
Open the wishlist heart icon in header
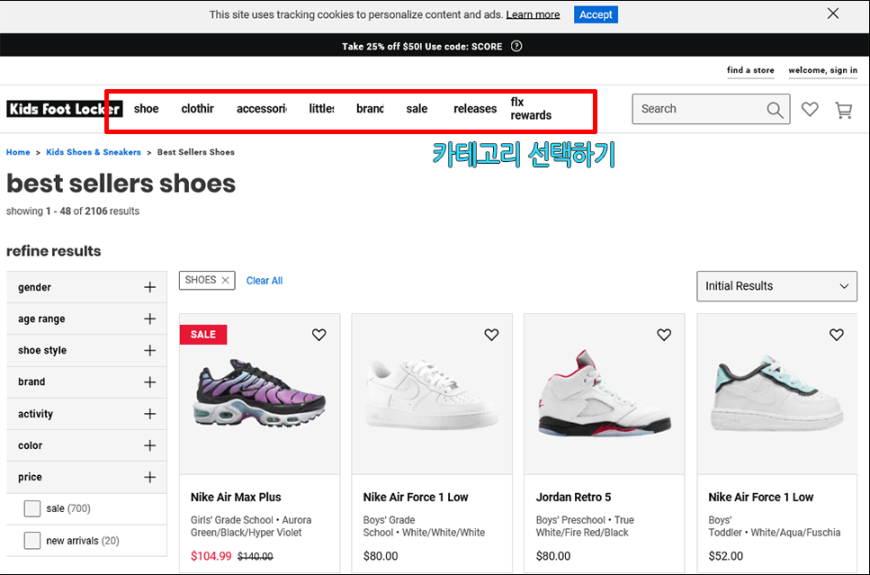(x=810, y=109)
